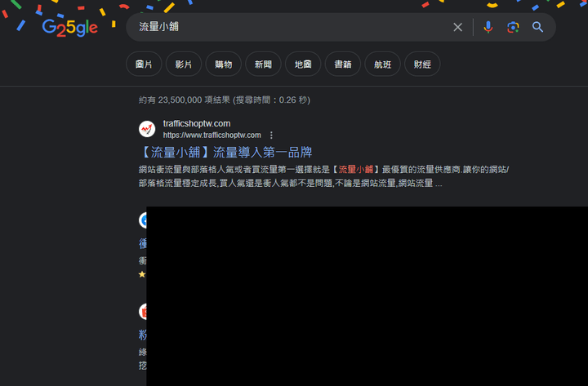Click the https://www.trafficshoptw.com URL text
588x386 pixels.
pos(212,135)
